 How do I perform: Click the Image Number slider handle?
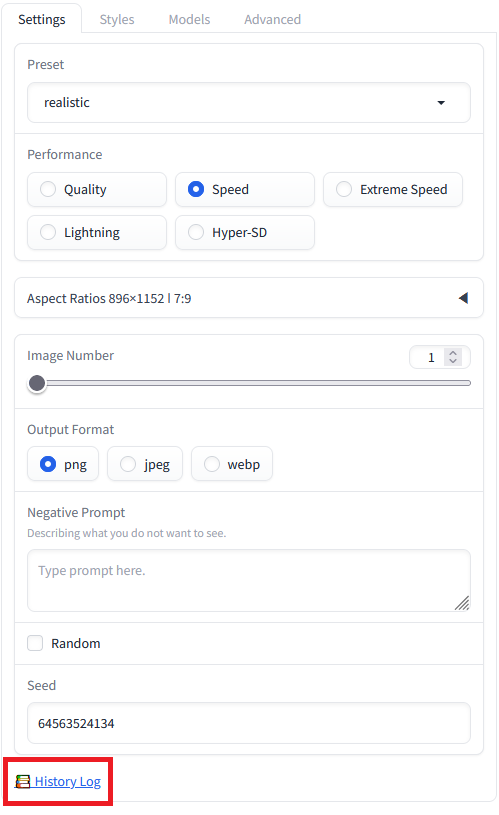(x=37, y=384)
